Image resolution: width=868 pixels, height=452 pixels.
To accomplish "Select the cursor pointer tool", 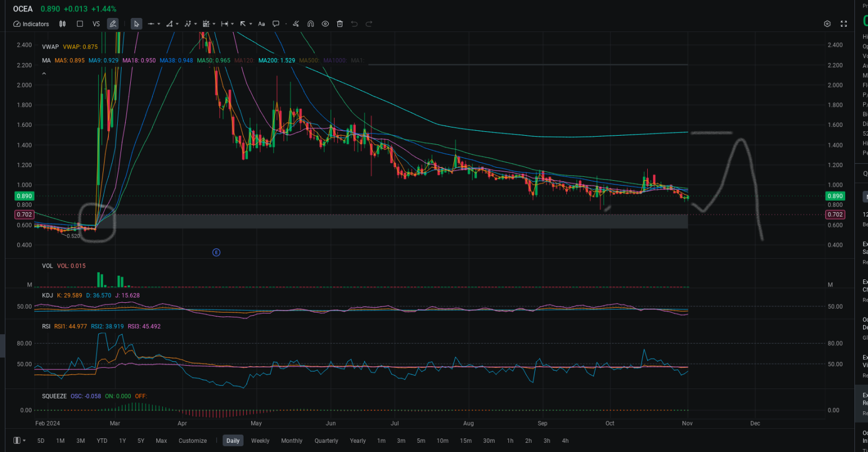I will click(x=136, y=24).
